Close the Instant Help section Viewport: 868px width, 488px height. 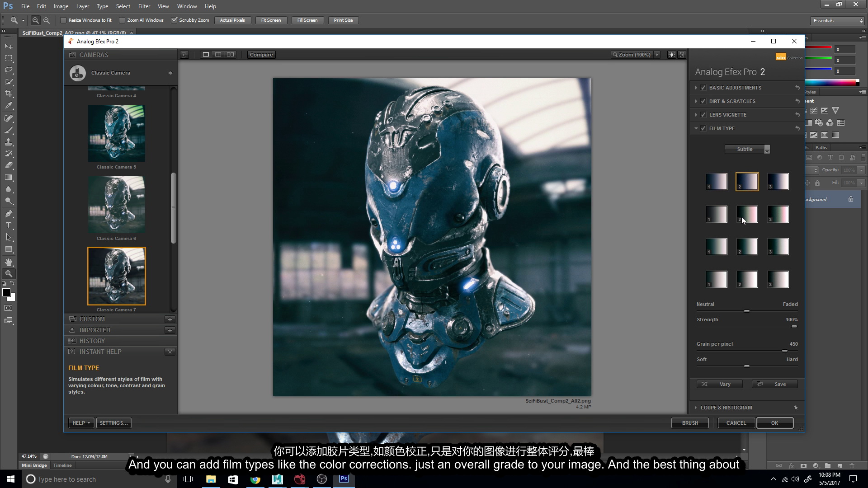[170, 352]
